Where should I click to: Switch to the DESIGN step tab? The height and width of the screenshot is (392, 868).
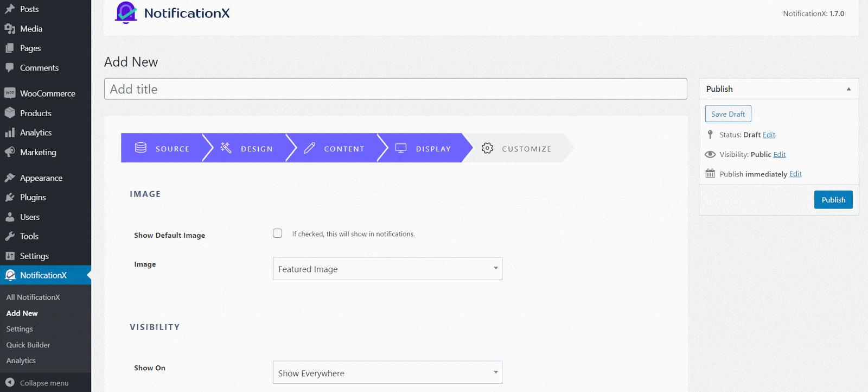(x=248, y=148)
